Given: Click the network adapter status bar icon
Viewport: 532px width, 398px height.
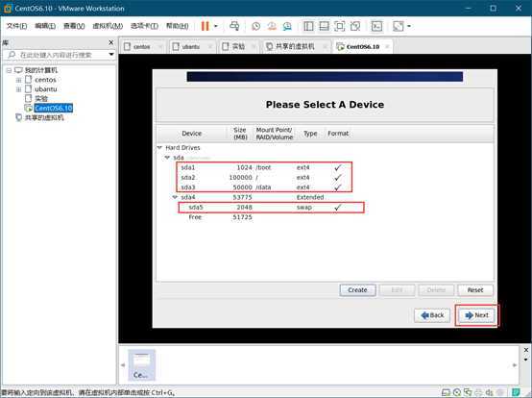Looking at the screenshot, I should (x=468, y=392).
